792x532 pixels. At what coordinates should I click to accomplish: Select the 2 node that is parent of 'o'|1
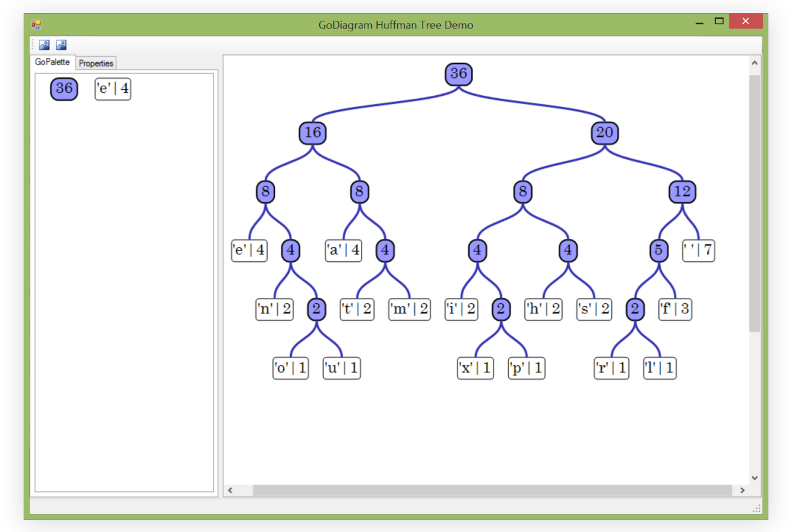[316, 309]
